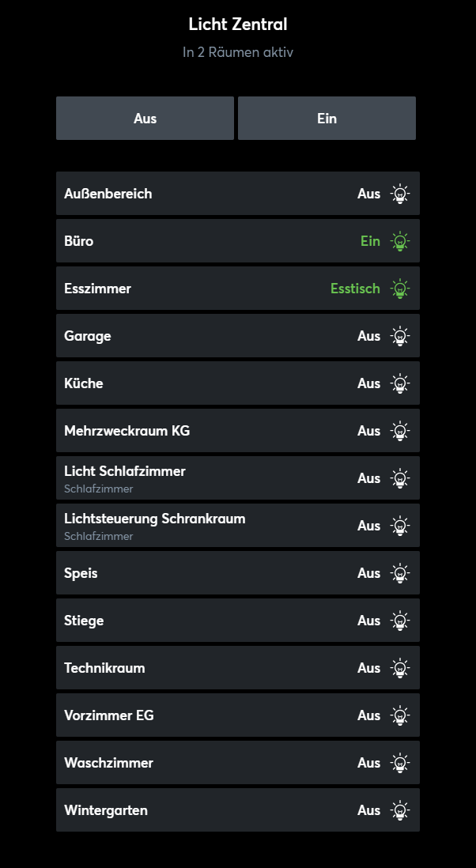This screenshot has width=476, height=868.
Task: Click the Außenbereich light bulb icon
Action: (401, 194)
